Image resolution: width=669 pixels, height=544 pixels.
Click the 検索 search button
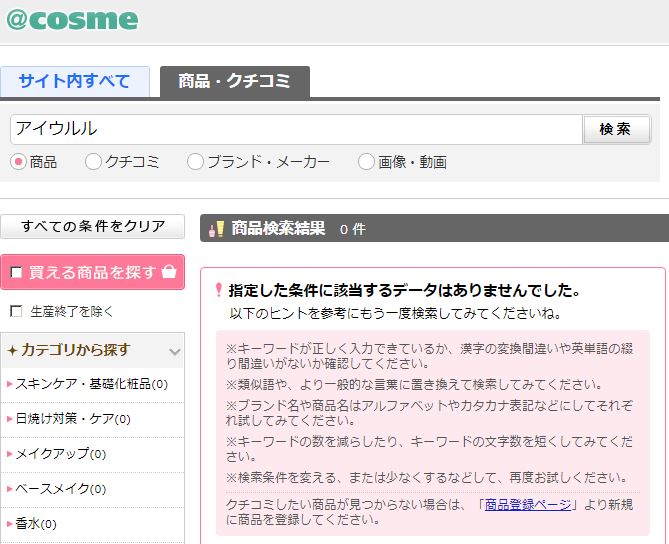tap(617, 129)
